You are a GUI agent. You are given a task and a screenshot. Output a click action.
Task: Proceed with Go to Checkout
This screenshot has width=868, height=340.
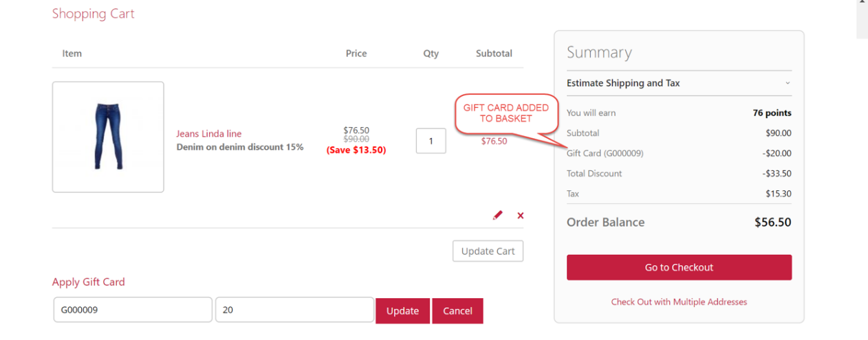coord(679,267)
